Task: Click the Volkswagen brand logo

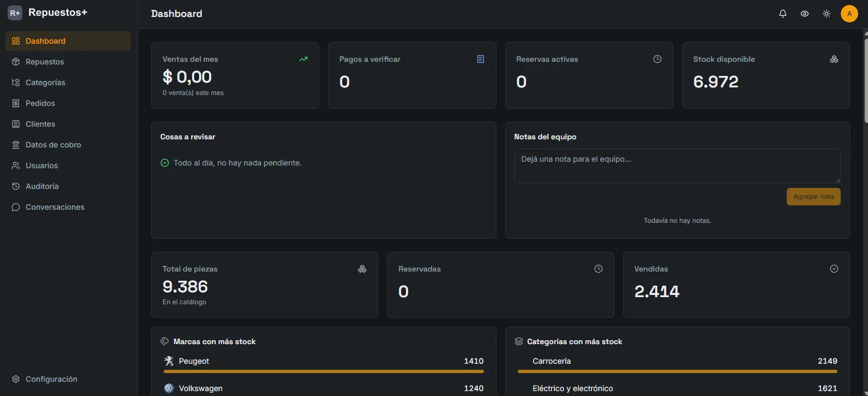Action: coord(169,388)
